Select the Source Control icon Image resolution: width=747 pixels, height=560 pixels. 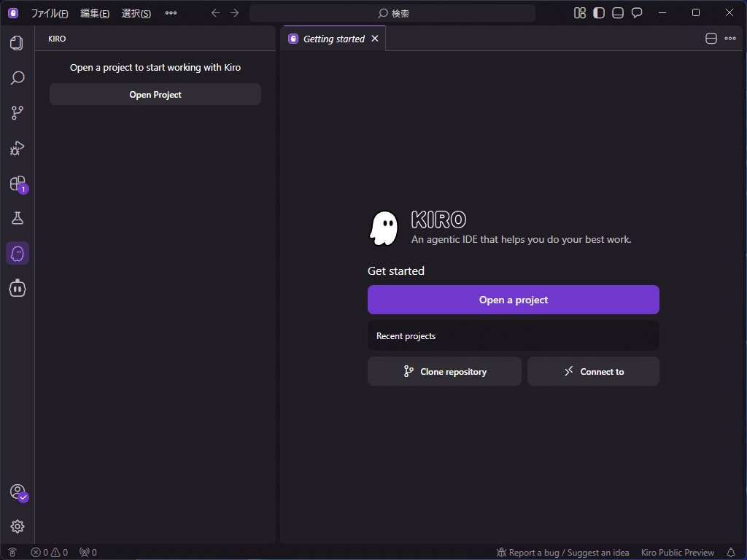point(18,112)
